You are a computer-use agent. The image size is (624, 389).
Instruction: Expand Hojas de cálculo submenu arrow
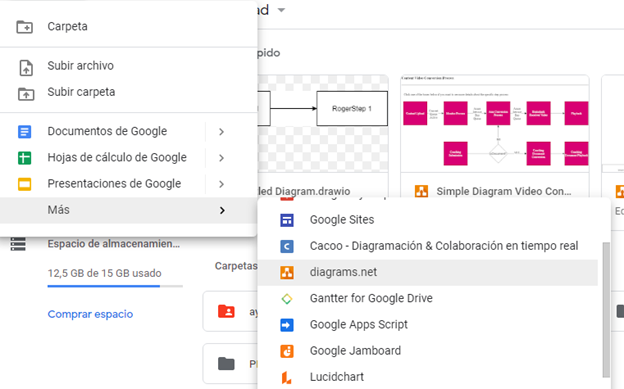[222, 158]
